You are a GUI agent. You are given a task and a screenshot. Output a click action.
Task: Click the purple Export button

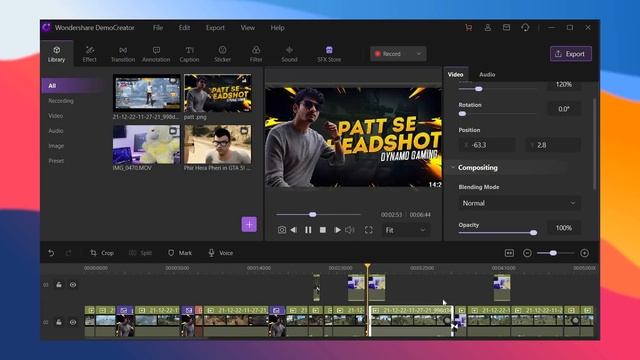pyautogui.click(x=571, y=54)
